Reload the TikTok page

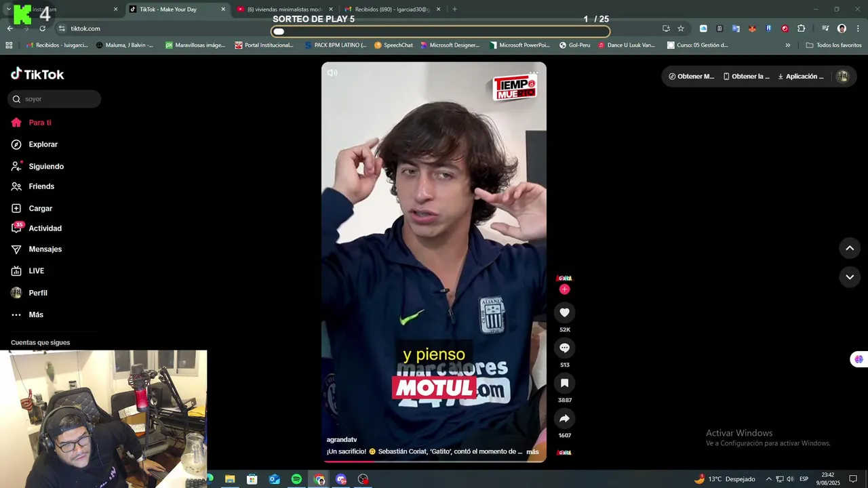[43, 28]
